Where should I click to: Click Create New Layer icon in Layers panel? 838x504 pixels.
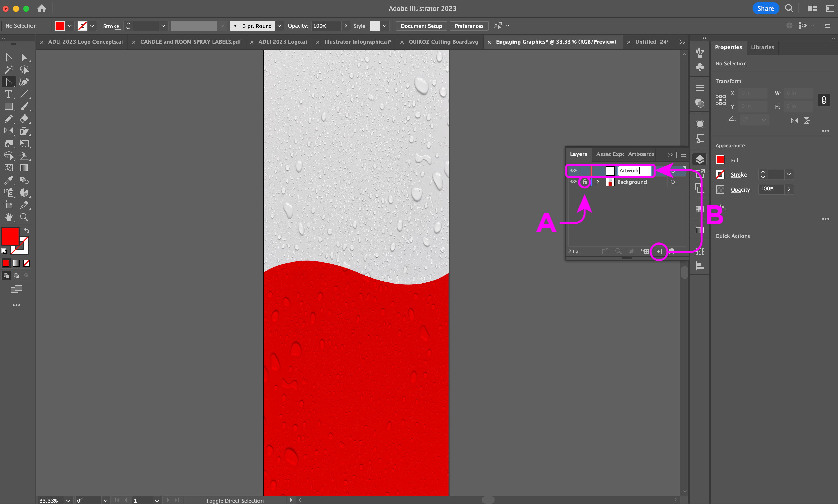coord(658,251)
